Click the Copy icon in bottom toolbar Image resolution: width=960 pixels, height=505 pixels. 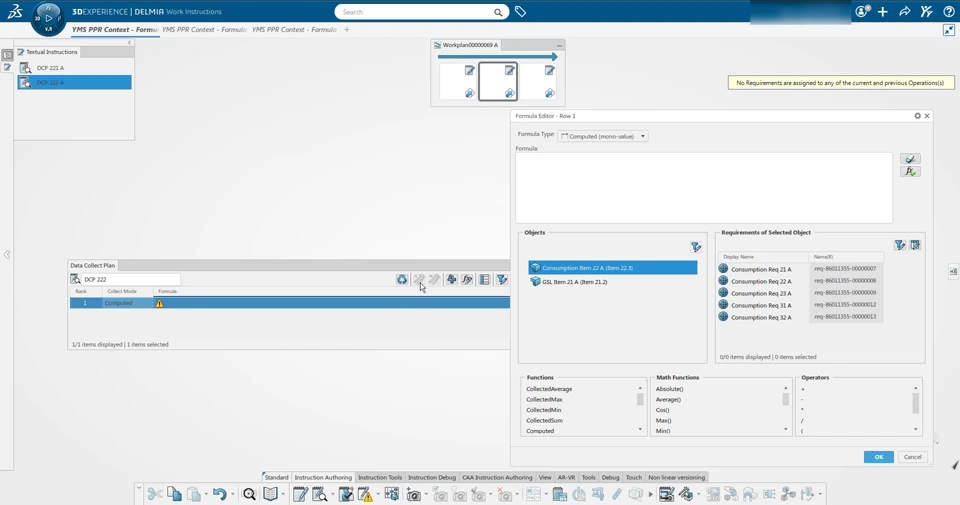coord(174,494)
